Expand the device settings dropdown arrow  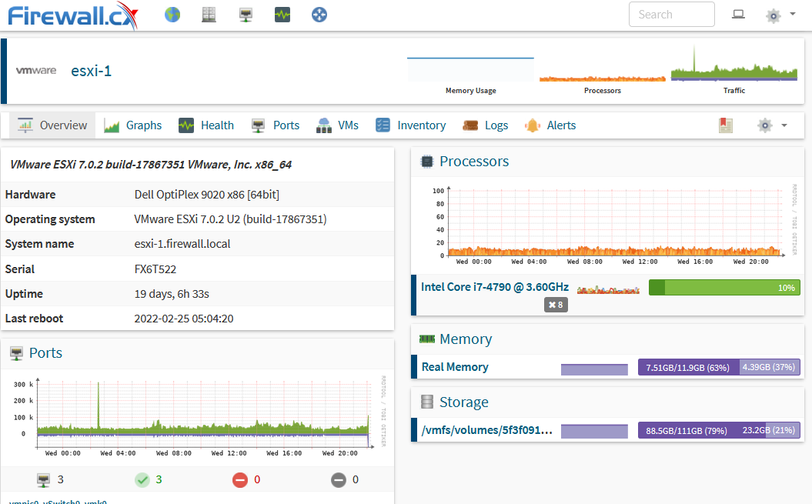tap(784, 125)
